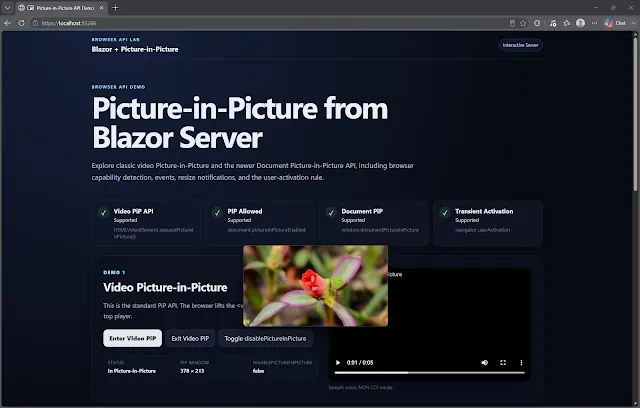Click the video progress bar

point(429,373)
